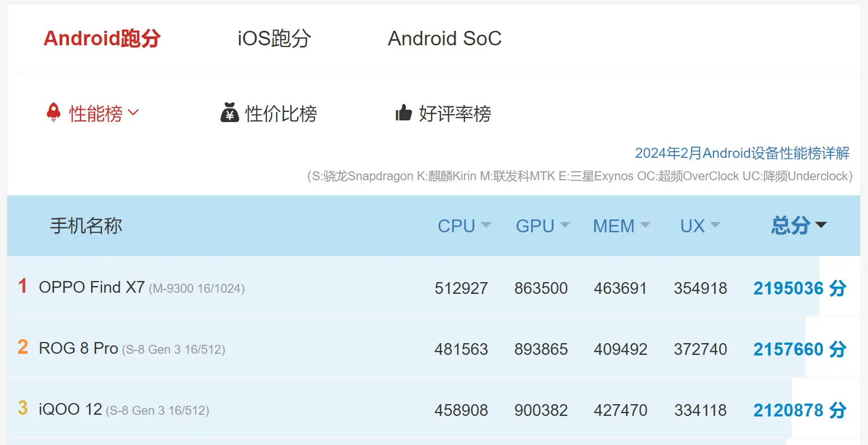Click the rocket icon beside 性能榜
Image resolution: width=868 pixels, height=445 pixels.
pos(54,112)
